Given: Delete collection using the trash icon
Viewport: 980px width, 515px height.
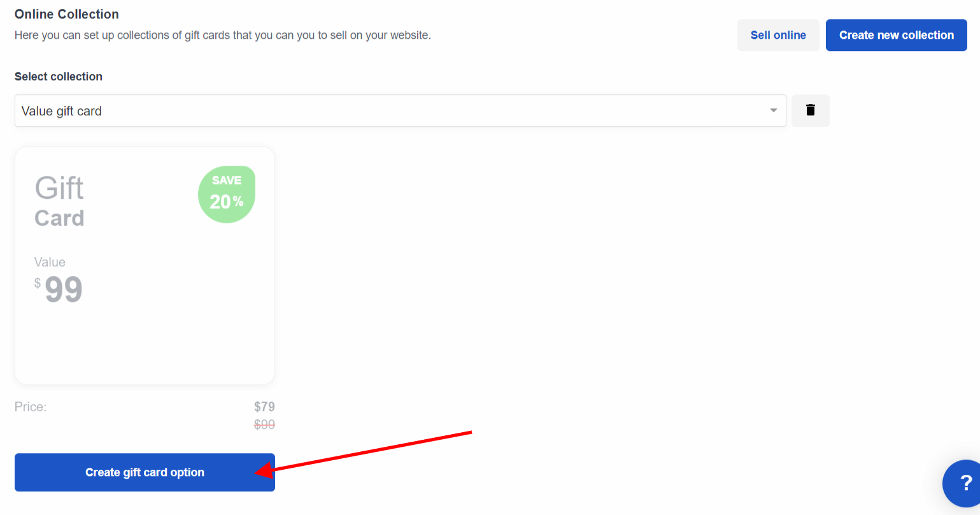Looking at the screenshot, I should (810, 110).
